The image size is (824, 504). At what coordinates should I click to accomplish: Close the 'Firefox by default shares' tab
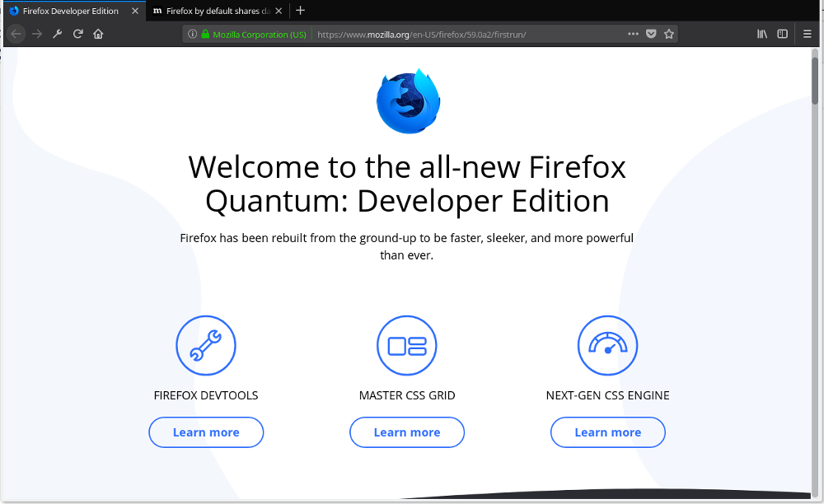[279, 11]
